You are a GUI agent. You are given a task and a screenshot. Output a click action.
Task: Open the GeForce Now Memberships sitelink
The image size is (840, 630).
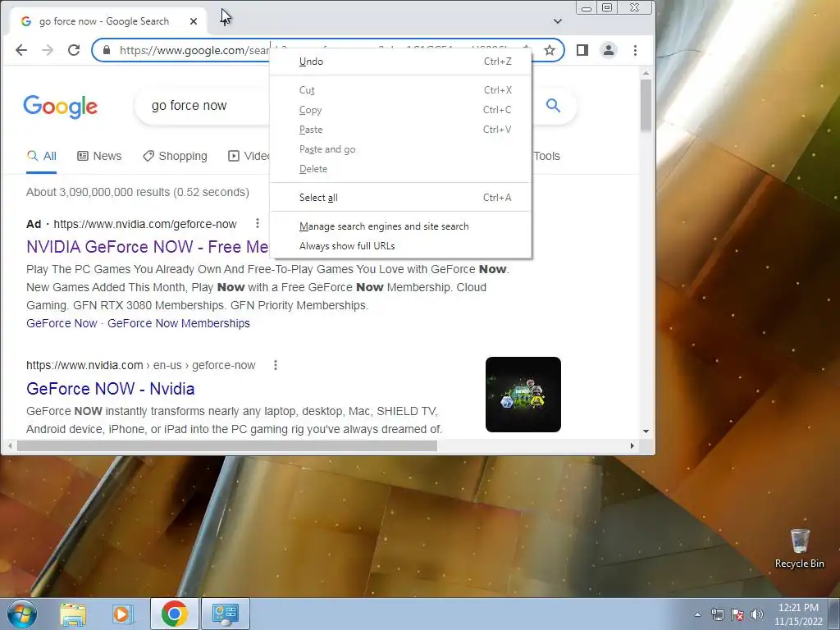(178, 323)
